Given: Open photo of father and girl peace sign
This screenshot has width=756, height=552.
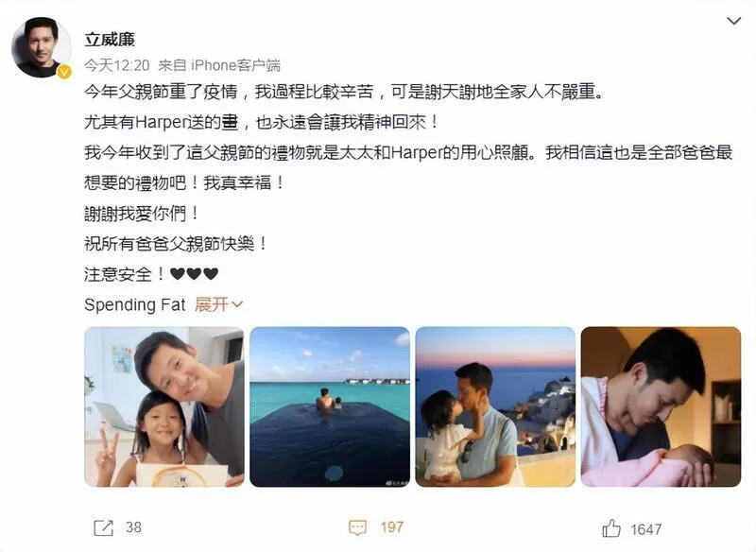Looking at the screenshot, I should point(163,406).
